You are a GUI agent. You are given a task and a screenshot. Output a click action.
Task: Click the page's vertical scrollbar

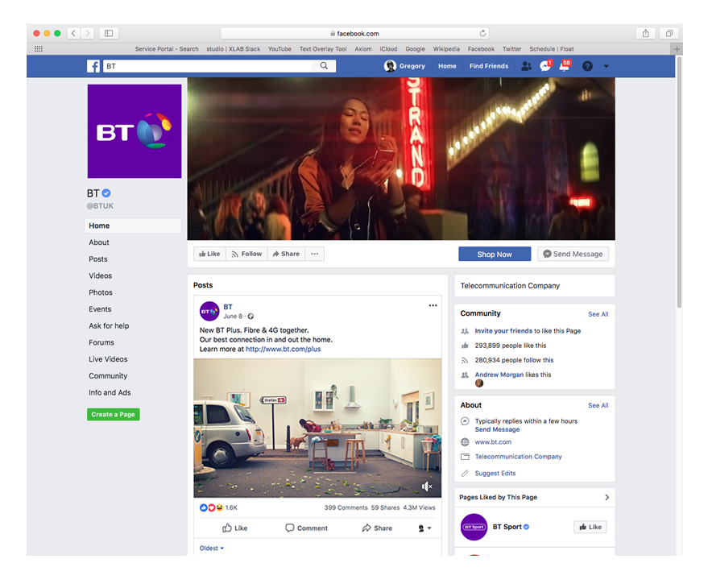tap(678, 185)
